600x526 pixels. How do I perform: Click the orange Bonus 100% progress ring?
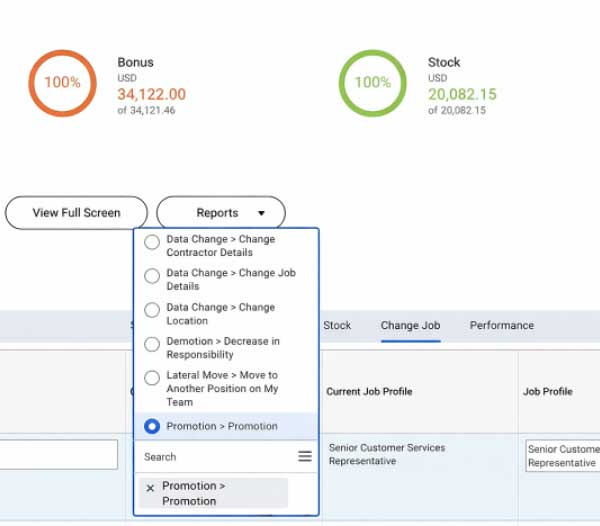tap(62, 83)
